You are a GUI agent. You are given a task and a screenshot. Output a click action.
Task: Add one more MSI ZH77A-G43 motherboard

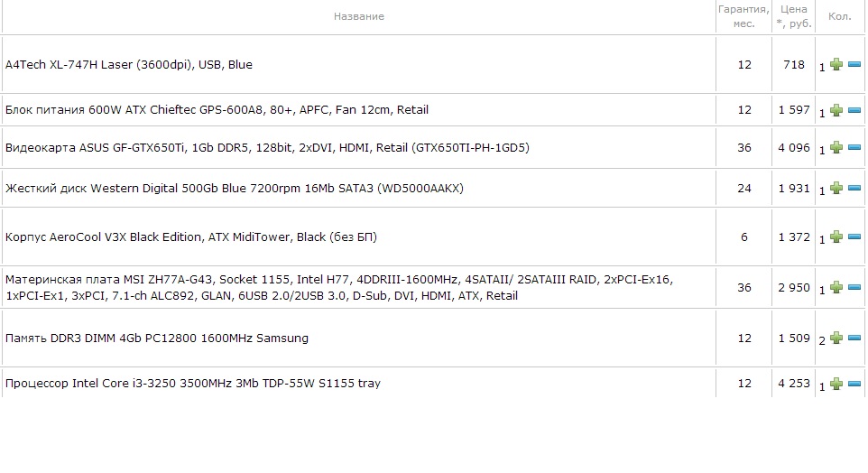[836, 288]
